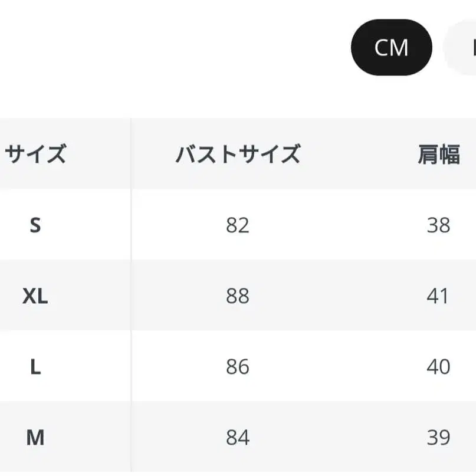Click the バストサイズ column header

(238, 153)
